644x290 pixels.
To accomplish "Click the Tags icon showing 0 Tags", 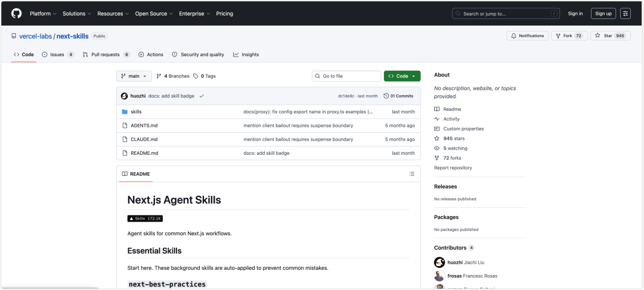I will pos(196,76).
